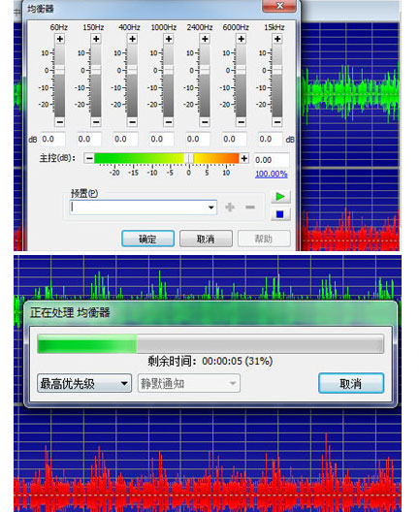Image resolution: width=420 pixels, height=512 pixels.
Task: Click plus button above 15kHz slider
Action: (277, 39)
